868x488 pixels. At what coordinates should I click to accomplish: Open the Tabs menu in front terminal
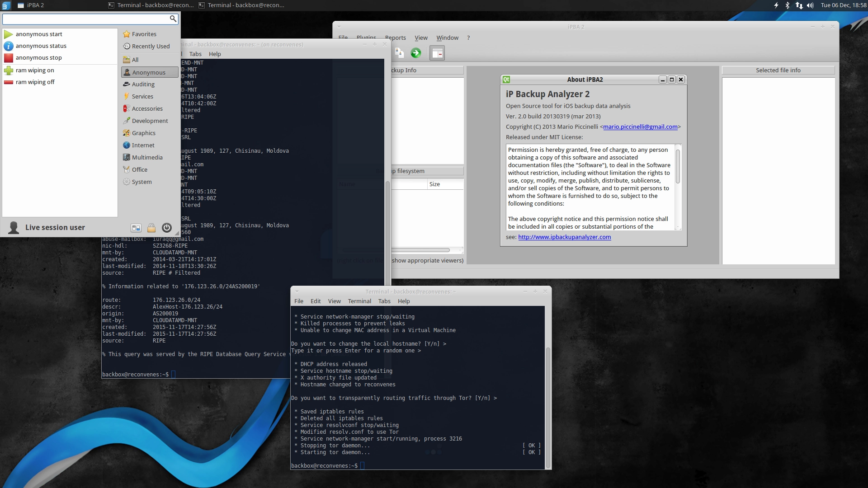tap(384, 301)
